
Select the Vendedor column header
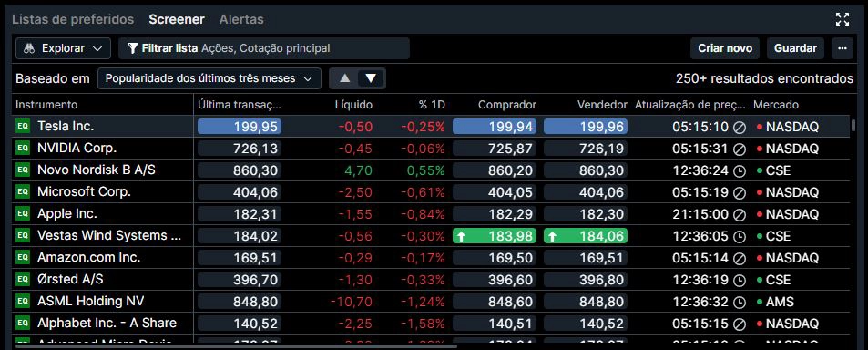[602, 105]
